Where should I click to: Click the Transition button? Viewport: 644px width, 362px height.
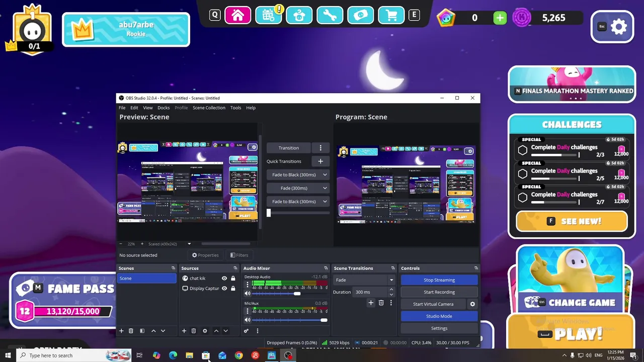289,148
